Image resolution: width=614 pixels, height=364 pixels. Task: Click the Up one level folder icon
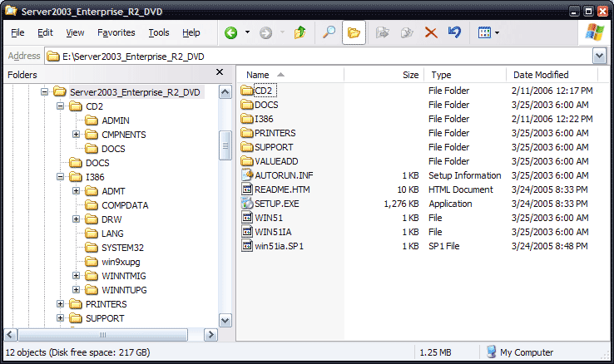pos(300,33)
